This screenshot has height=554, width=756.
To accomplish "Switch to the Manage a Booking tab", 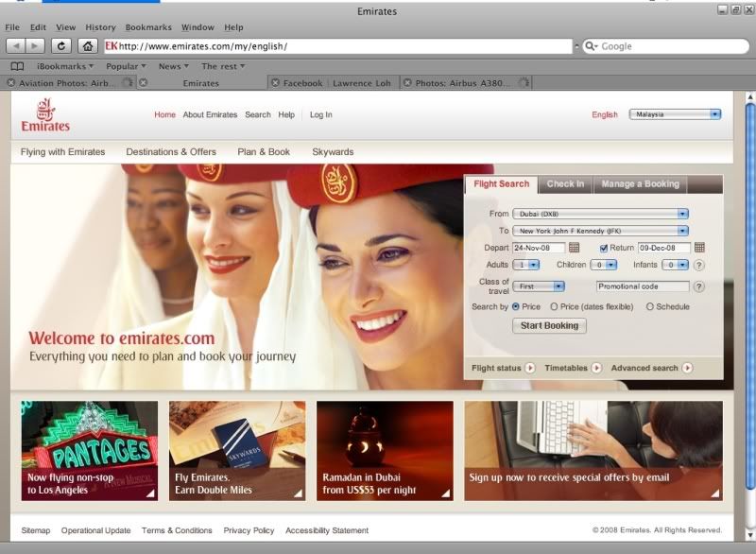I will tap(641, 183).
